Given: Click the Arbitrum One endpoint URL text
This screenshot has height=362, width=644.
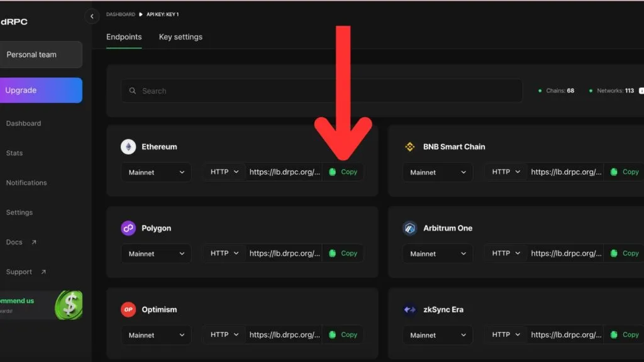Looking at the screenshot, I should point(567,253).
